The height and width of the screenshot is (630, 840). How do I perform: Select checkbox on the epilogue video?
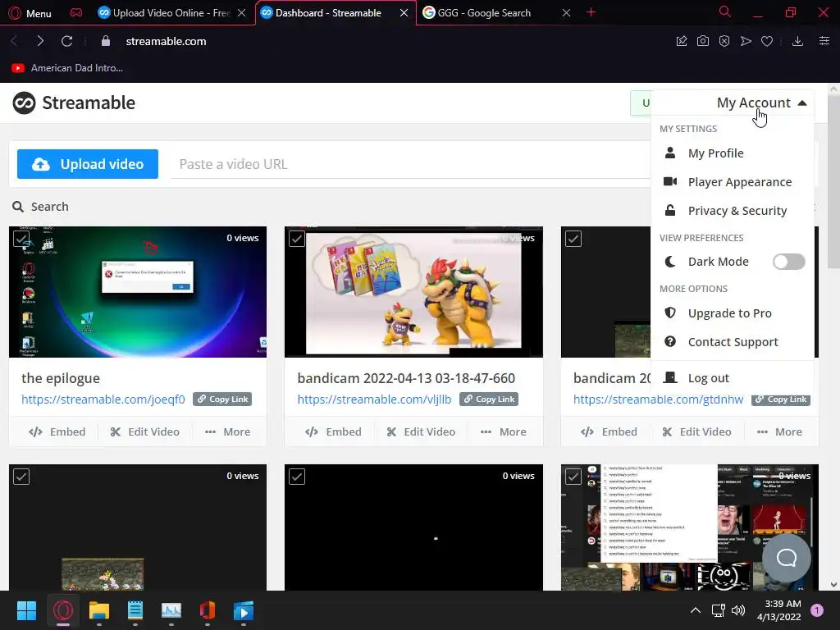[x=21, y=239]
